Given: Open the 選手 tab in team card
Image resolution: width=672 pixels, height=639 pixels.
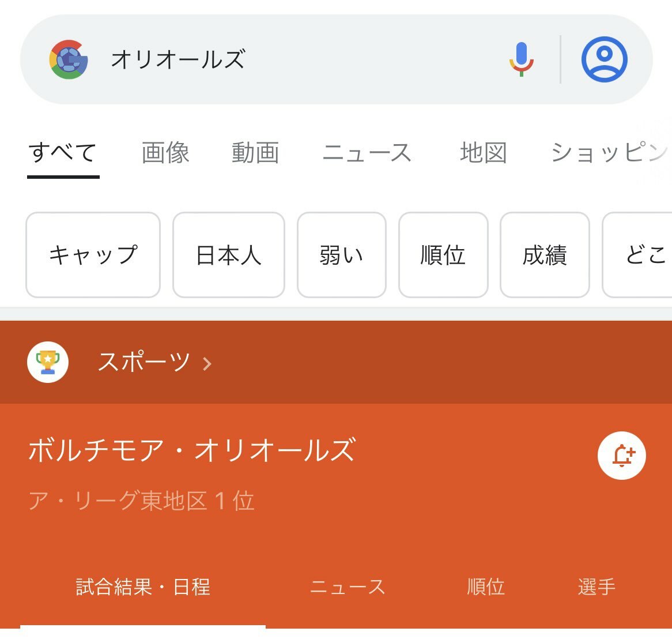Looking at the screenshot, I should pyautogui.click(x=597, y=587).
